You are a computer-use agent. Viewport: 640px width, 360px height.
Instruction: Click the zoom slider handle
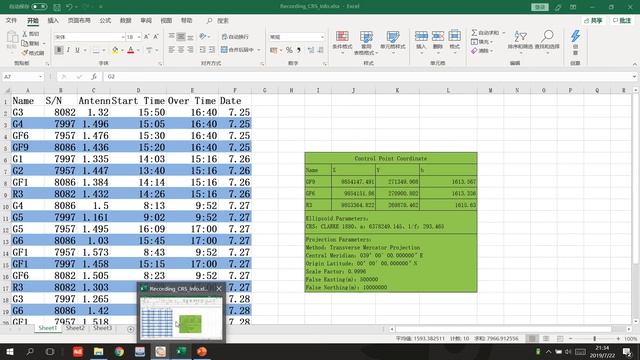point(595,339)
